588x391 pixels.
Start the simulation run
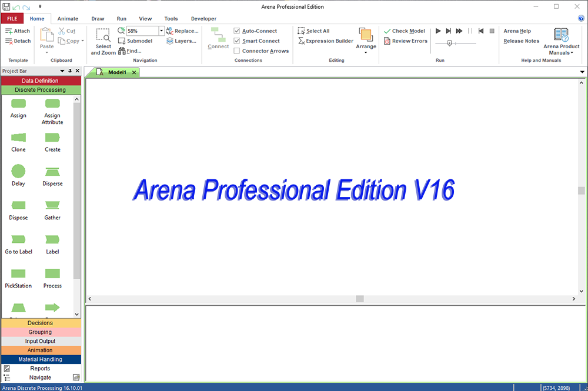coord(437,31)
